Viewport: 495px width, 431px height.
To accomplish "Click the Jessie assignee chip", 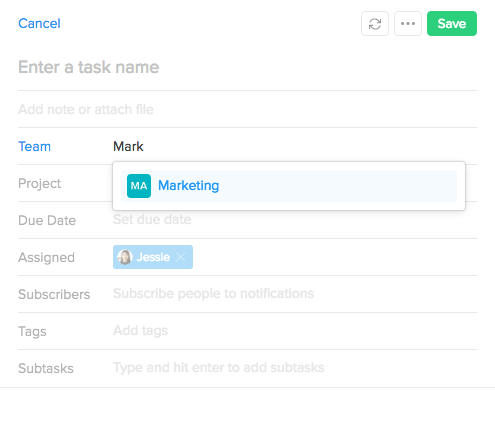I will click(x=153, y=257).
